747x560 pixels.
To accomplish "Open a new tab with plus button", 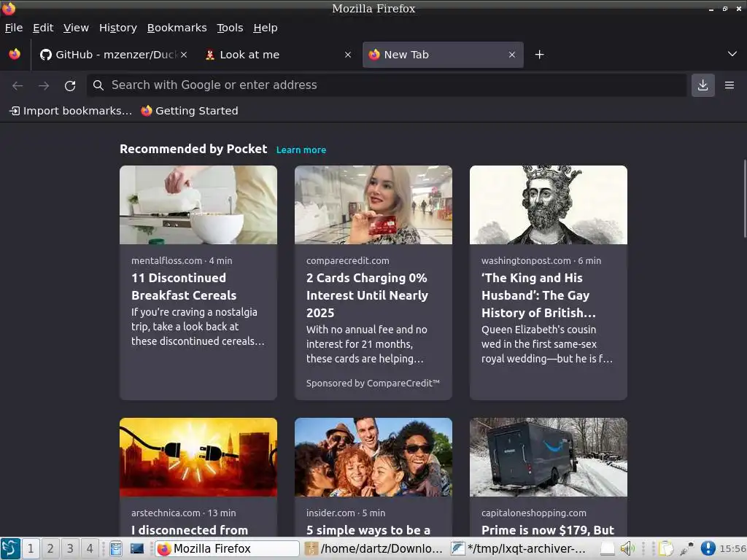I will (539, 55).
